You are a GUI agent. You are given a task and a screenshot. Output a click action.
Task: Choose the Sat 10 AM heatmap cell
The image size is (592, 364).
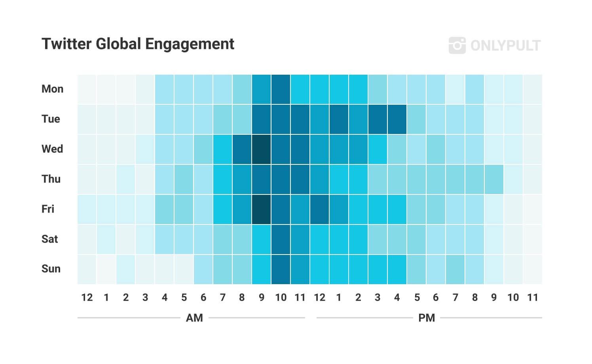tap(281, 240)
